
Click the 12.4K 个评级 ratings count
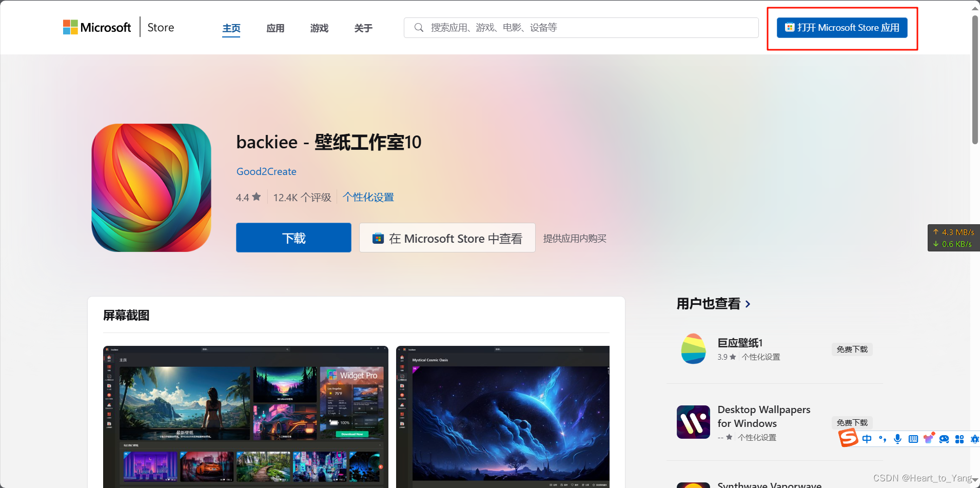(x=302, y=198)
